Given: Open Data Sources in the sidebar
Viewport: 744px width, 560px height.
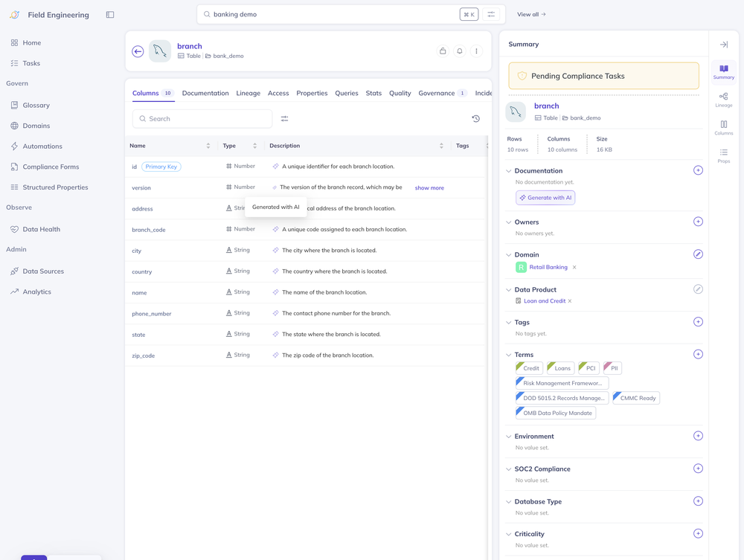Looking at the screenshot, I should pos(43,271).
